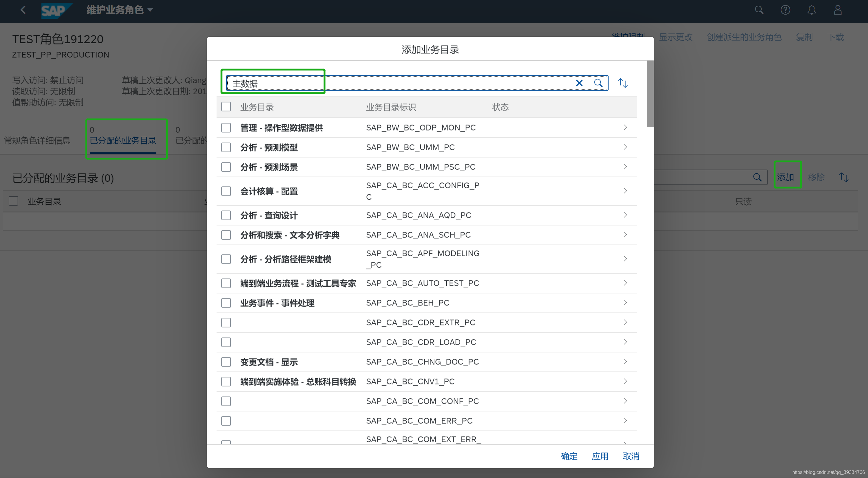Click 取消 to close dialog

pyautogui.click(x=631, y=456)
